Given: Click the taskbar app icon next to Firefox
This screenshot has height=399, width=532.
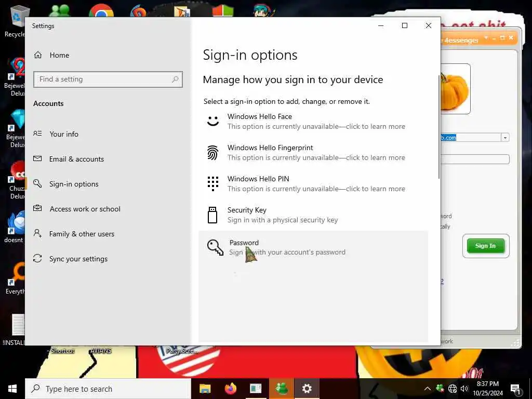Looking at the screenshot, I should (x=256, y=389).
